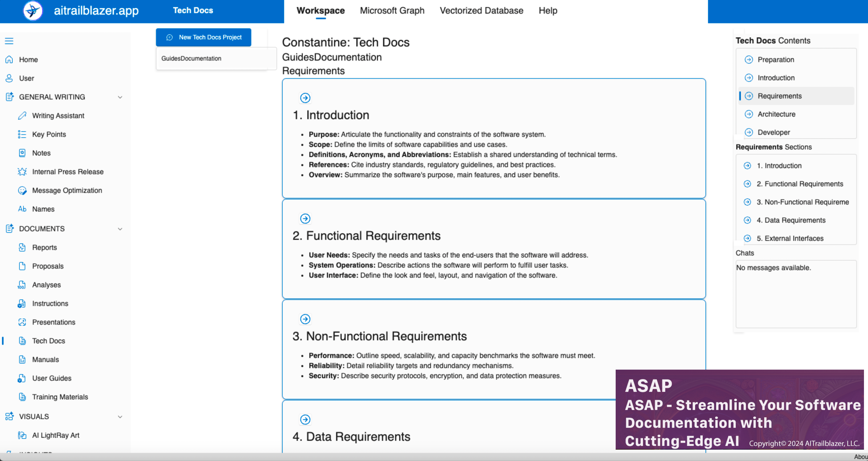
Task: Click arrow icon above 3. Non-Functional Requirements
Action: [x=305, y=319]
